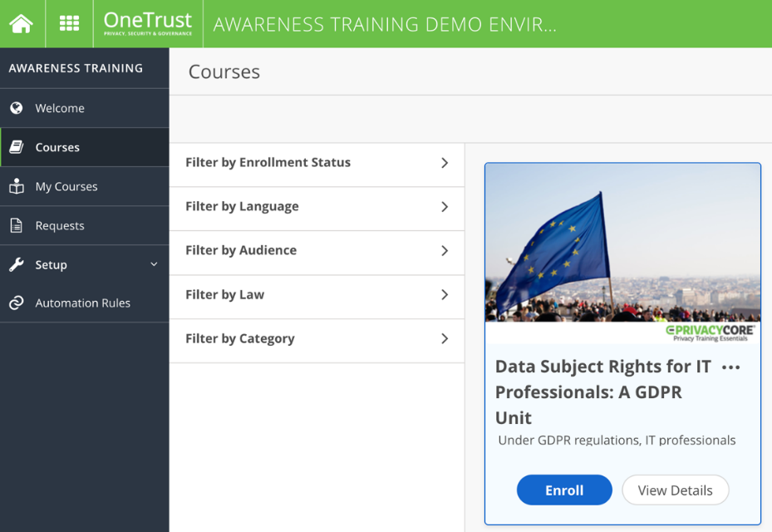Open the app launcher grid icon
This screenshot has height=532, width=772.
[68, 23]
